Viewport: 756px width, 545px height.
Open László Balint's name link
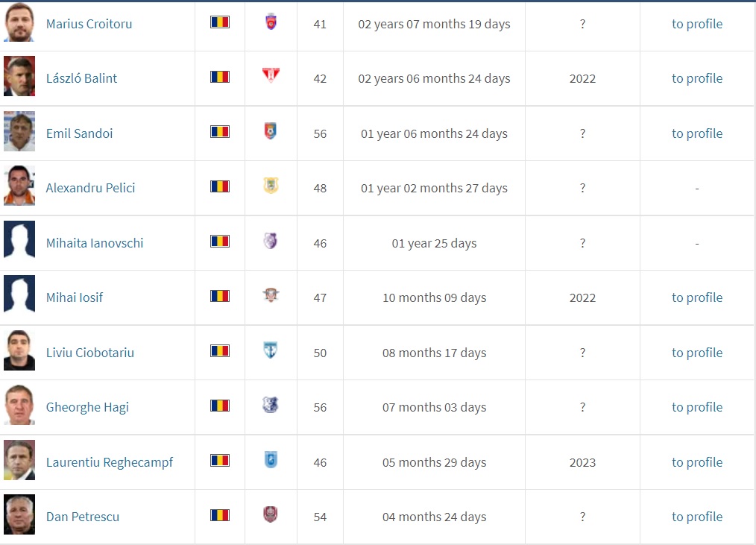point(81,78)
